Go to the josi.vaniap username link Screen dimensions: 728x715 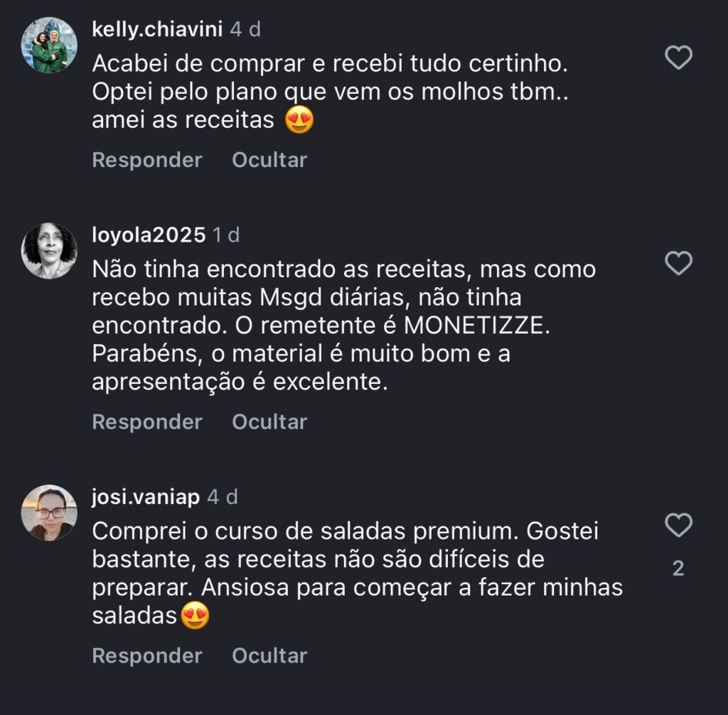pyautogui.click(x=146, y=498)
